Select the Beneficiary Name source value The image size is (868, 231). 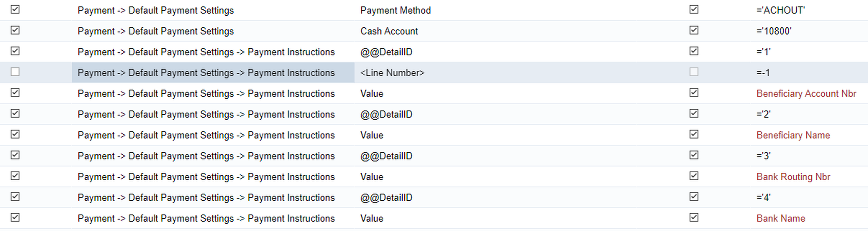pos(793,135)
